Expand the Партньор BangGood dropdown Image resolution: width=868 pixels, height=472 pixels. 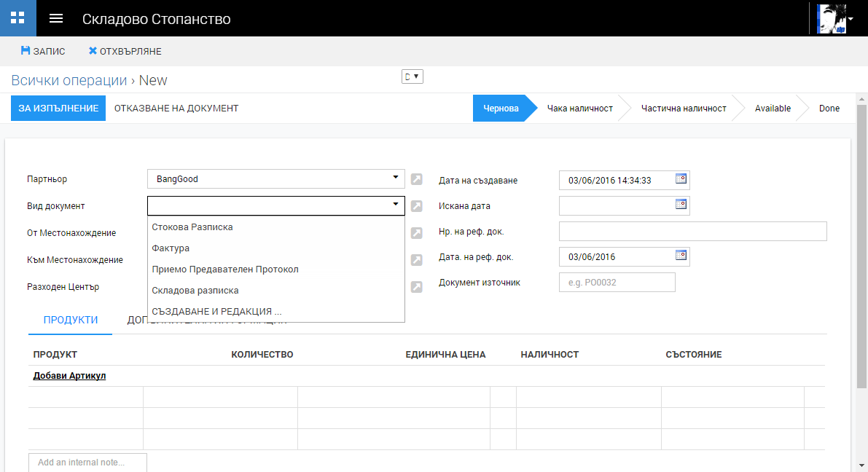pyautogui.click(x=395, y=177)
